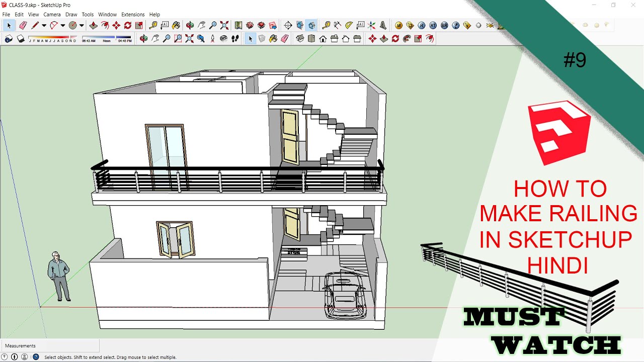Select the Walk footprints tool
644x362 pixels.
pos(235,39)
